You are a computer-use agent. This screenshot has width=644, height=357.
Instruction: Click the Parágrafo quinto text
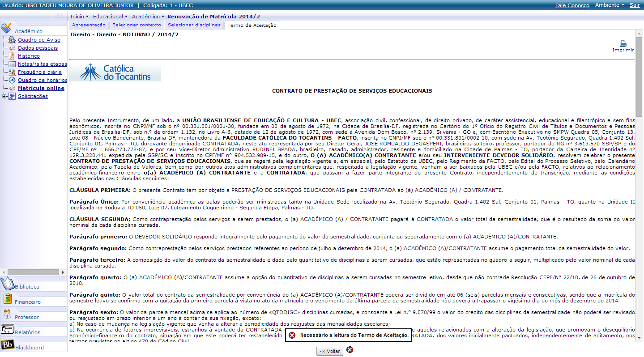point(95,295)
